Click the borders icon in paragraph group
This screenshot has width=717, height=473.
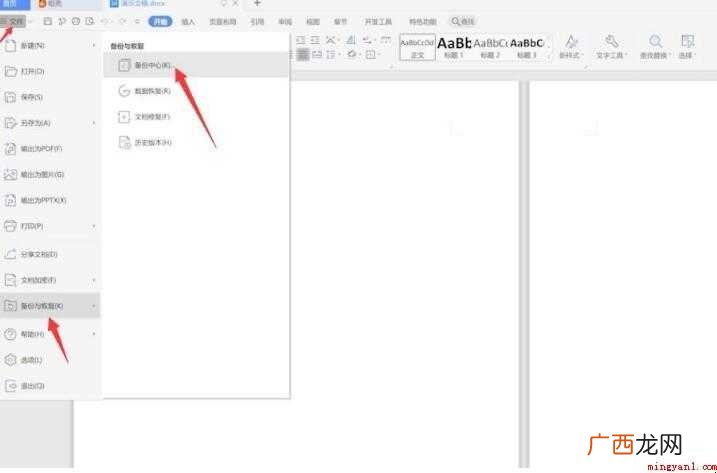coord(370,54)
